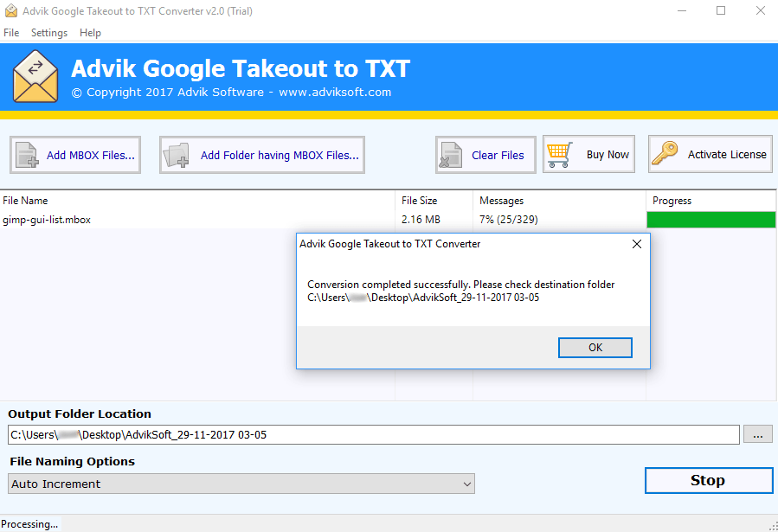Maximize the Advik converter window
Viewport: 778px width, 532px height.
pyautogui.click(x=721, y=11)
